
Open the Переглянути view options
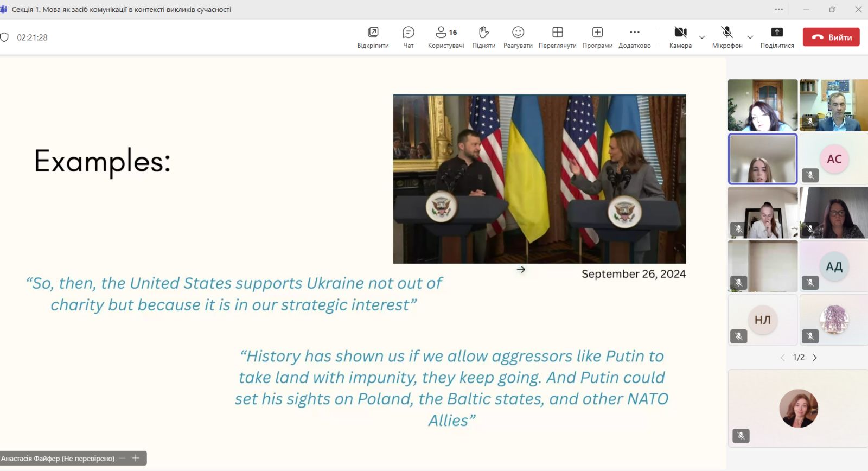coord(557,37)
